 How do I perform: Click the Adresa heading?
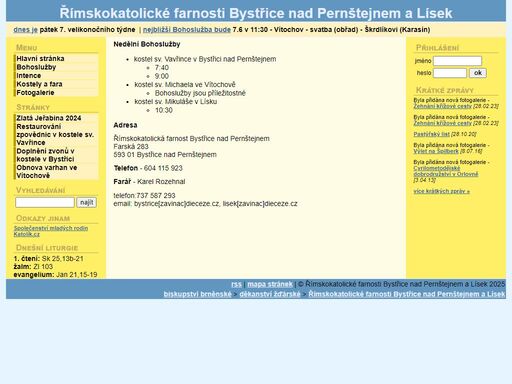(x=125, y=125)
